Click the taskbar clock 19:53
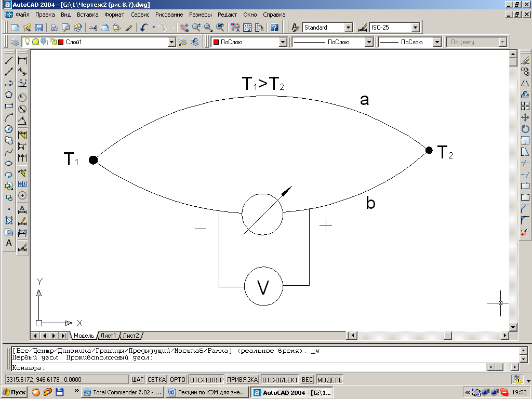The image size is (532, 399). click(519, 392)
